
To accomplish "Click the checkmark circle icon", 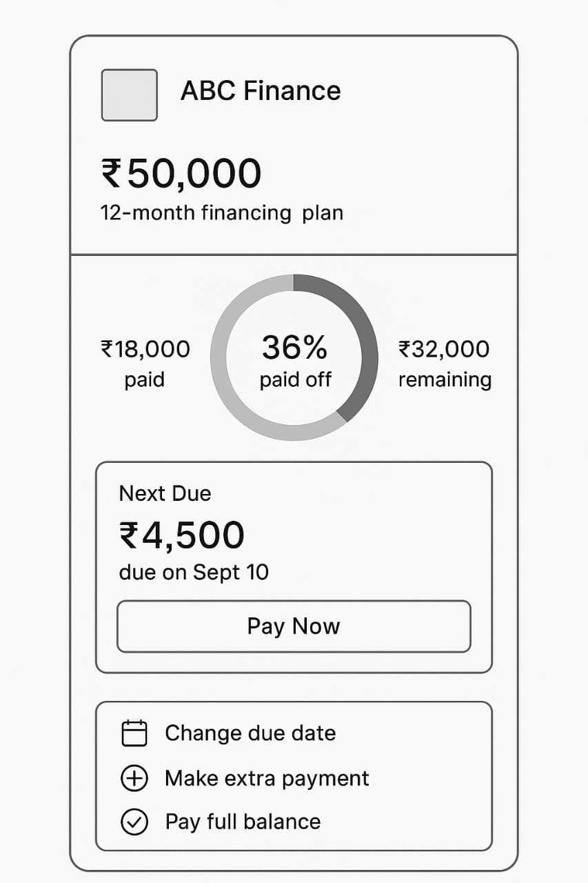I will 134,822.
